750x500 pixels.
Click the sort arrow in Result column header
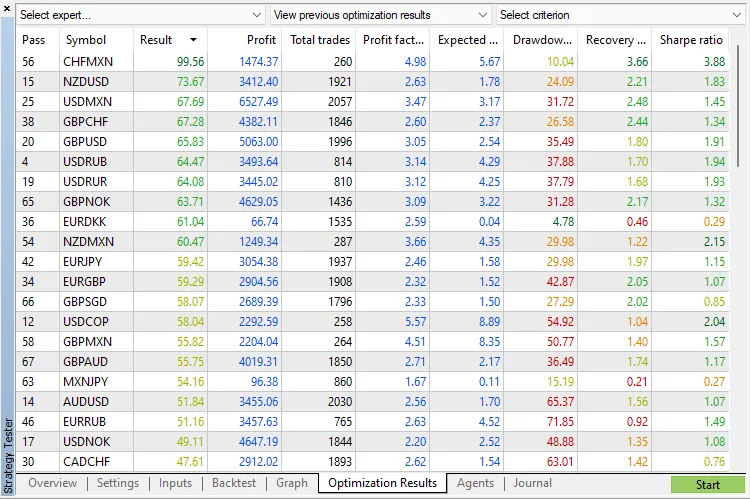click(x=193, y=40)
